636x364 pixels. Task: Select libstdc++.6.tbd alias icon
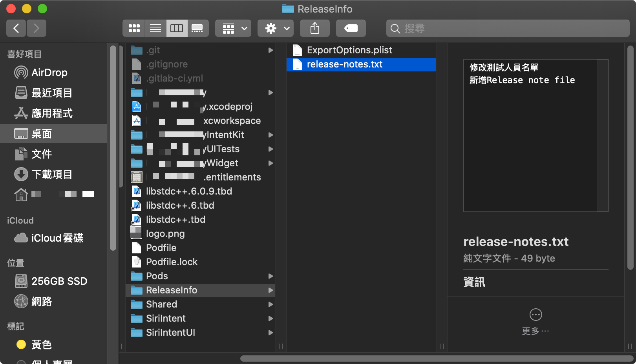136,206
